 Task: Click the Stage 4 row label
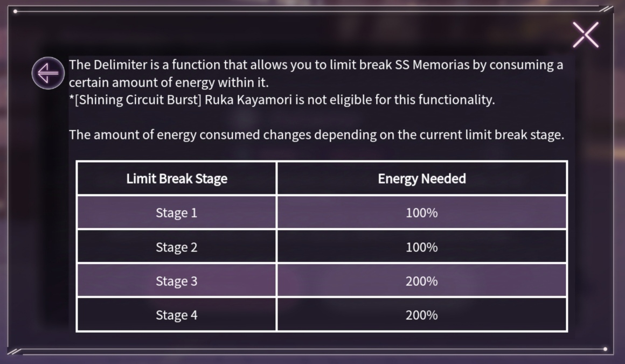177,315
